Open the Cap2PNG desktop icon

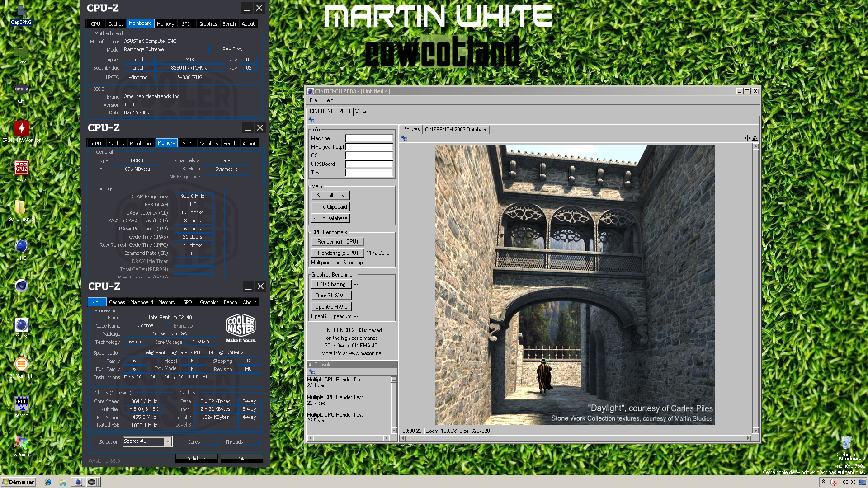pyautogui.click(x=21, y=14)
